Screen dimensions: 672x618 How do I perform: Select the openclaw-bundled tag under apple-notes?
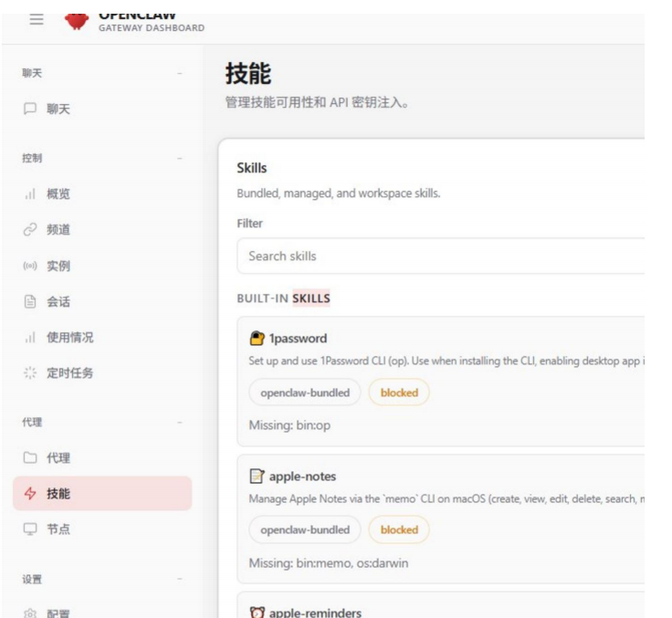pos(305,529)
